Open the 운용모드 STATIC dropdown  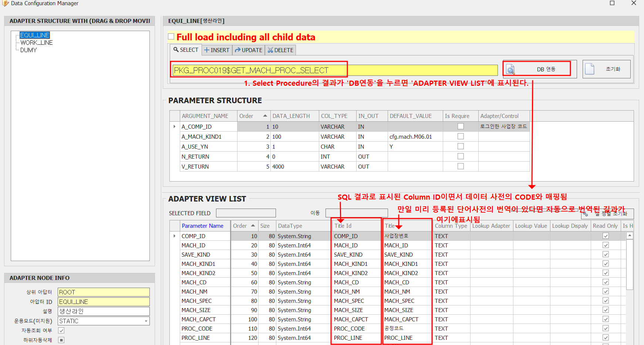pos(146,321)
